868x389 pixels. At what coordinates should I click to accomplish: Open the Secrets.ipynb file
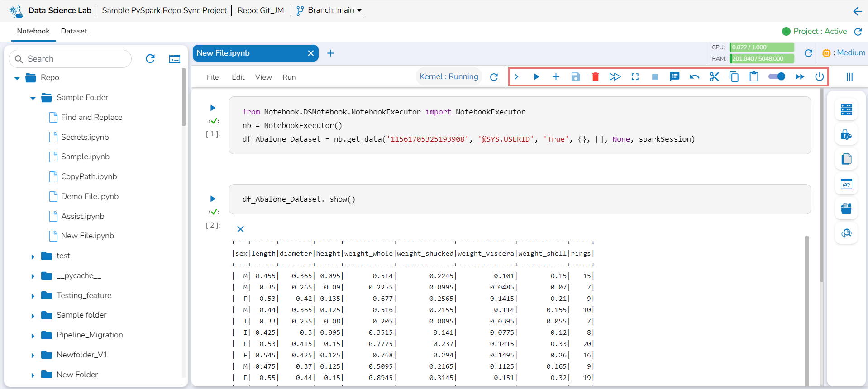coord(85,137)
